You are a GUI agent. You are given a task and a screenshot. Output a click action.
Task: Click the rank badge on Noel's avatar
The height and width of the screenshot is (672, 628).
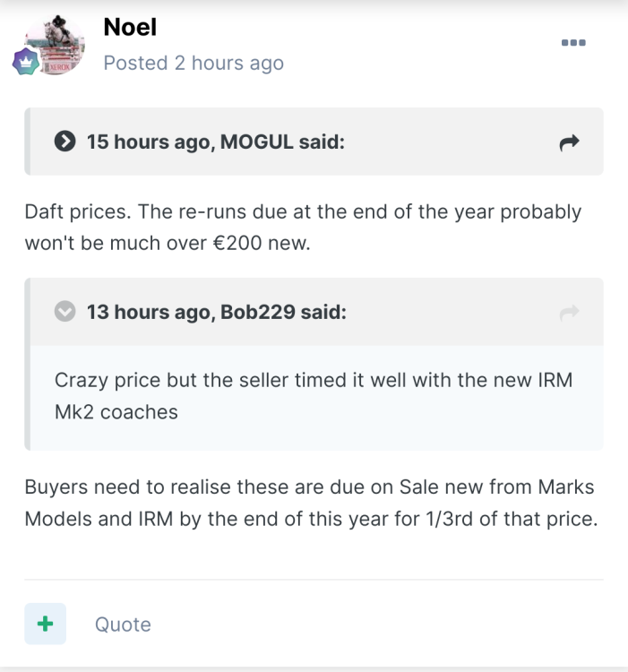click(x=23, y=63)
